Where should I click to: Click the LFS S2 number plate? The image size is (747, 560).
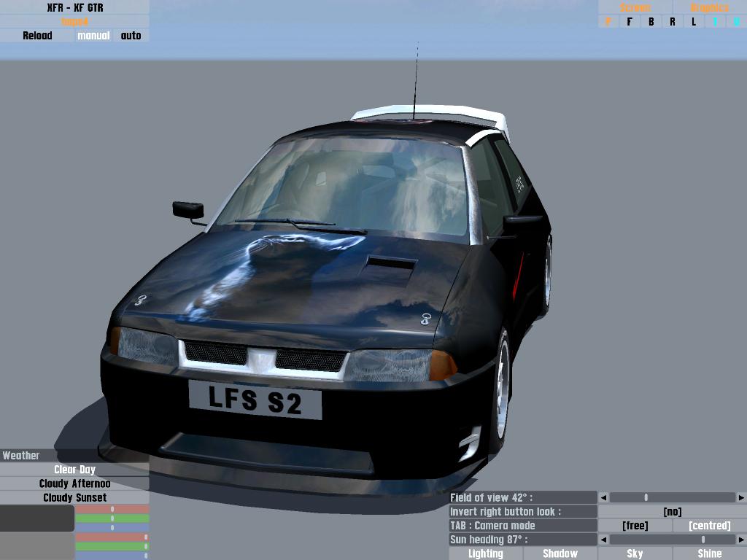click(x=255, y=399)
